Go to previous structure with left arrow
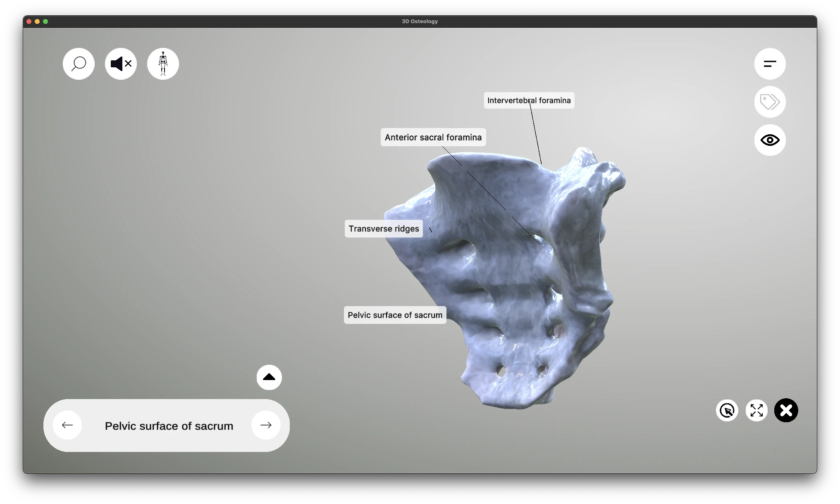 (67, 425)
